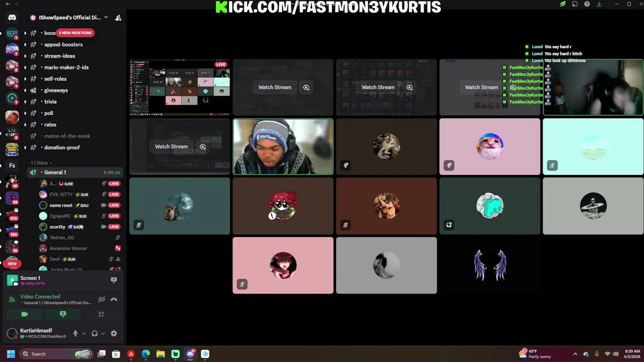644x362 pixels.
Task: Open Discord direct messages home icon
Action: click(12, 17)
